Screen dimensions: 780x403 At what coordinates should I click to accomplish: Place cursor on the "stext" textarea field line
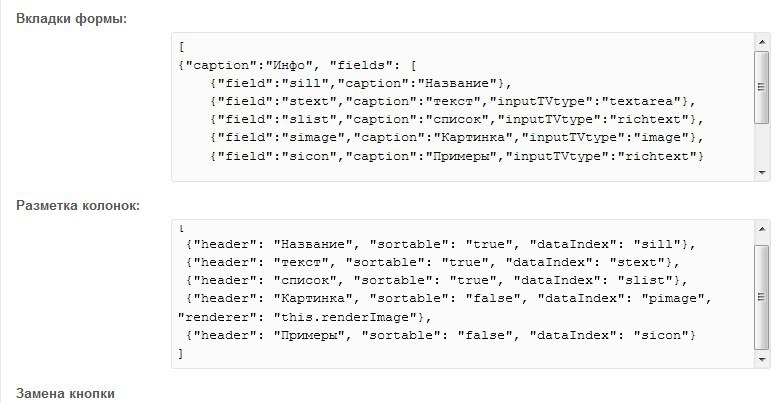coord(452,101)
